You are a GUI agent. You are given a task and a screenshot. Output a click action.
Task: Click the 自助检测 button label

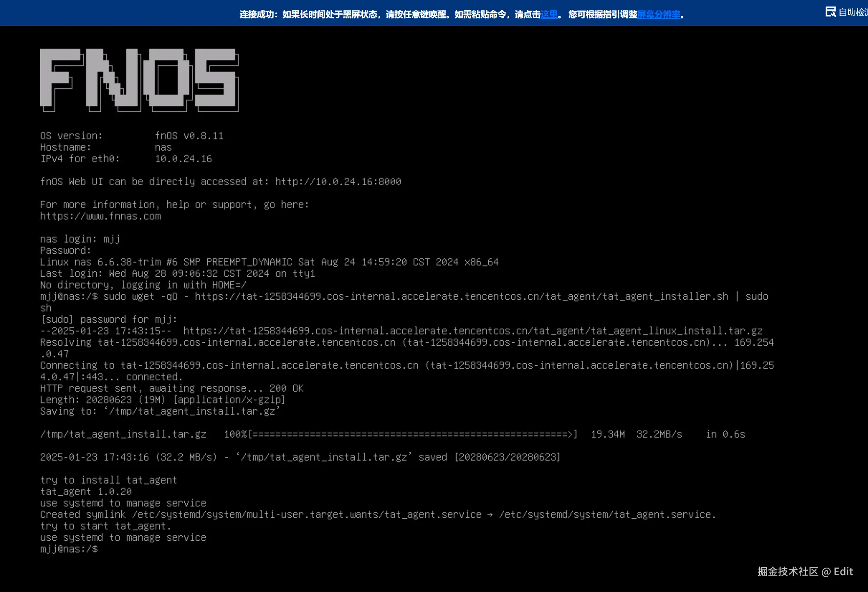(853, 12)
